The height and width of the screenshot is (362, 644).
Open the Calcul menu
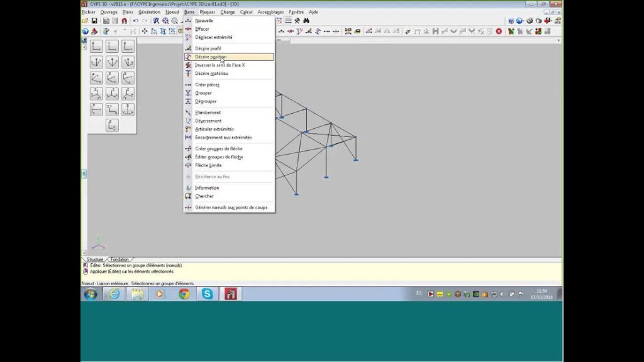click(246, 12)
